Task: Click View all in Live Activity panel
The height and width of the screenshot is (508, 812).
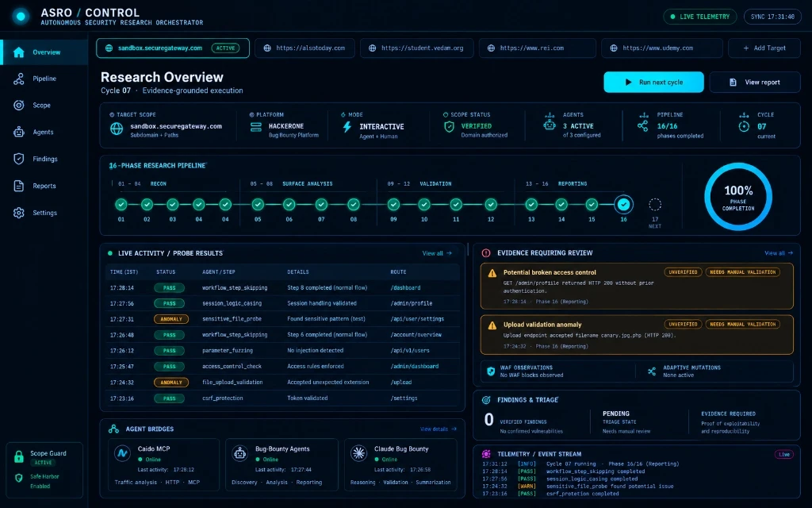Action: [x=437, y=253]
